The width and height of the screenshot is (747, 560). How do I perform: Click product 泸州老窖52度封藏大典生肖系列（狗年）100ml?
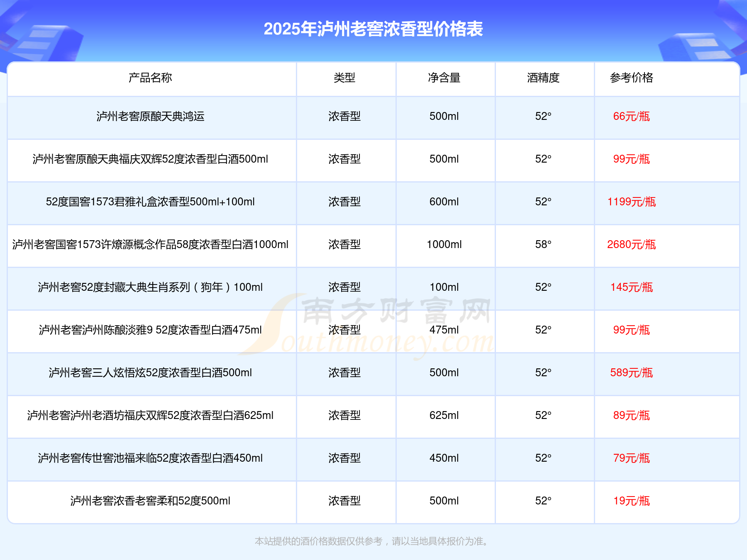[x=150, y=287]
